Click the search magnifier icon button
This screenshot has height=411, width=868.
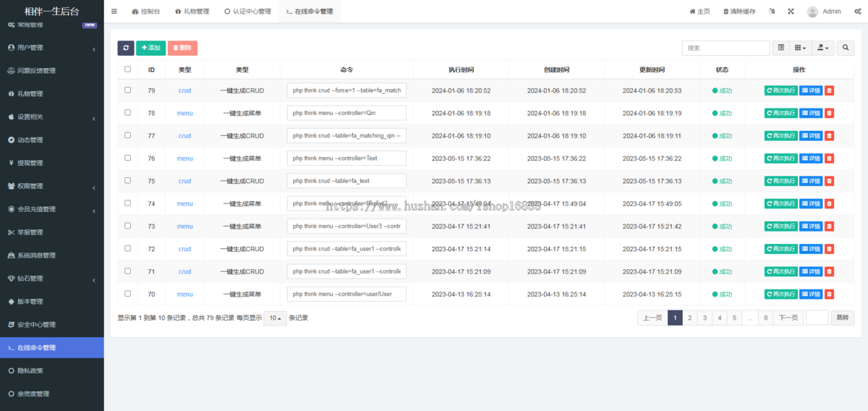click(846, 48)
